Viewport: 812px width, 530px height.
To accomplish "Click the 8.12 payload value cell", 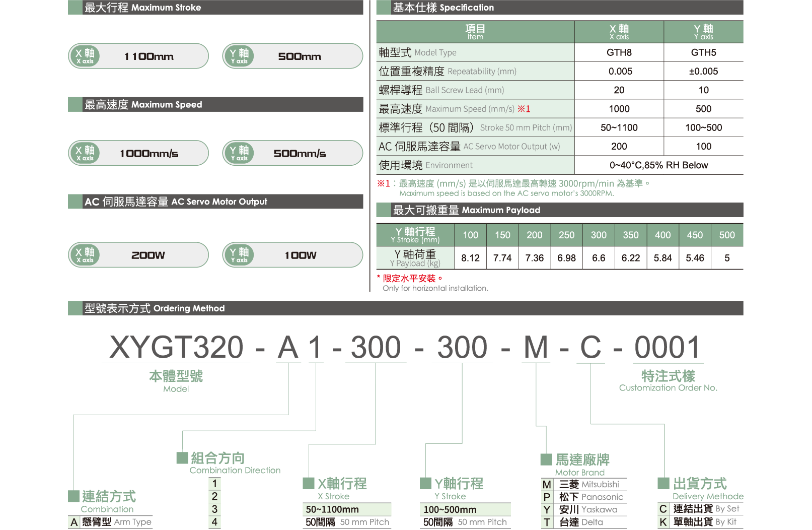I will [470, 258].
